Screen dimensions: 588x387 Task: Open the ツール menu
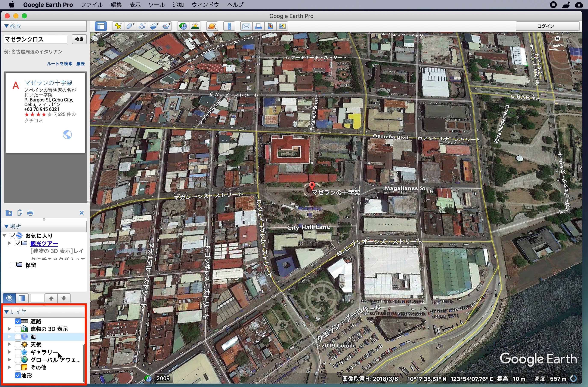click(156, 5)
